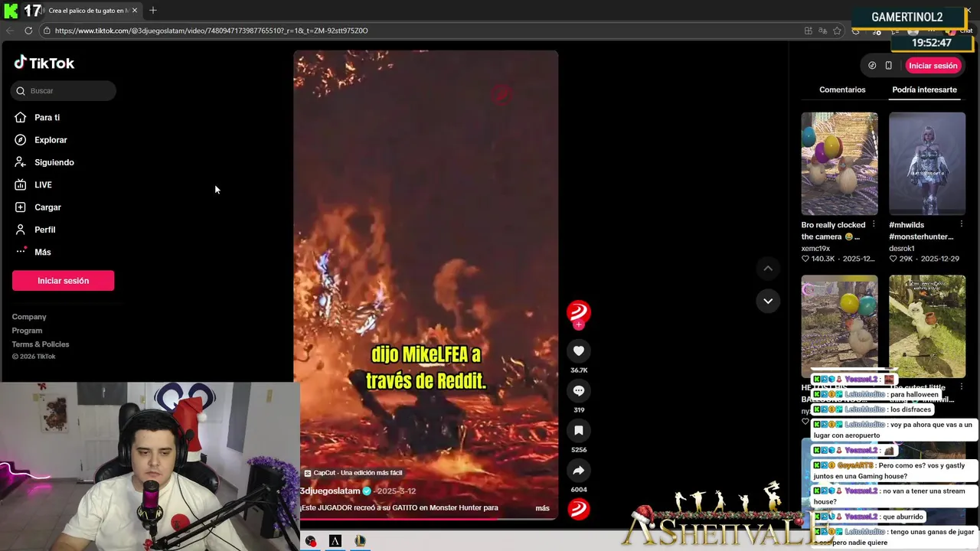This screenshot has width=980, height=551.
Task: Click the xemc19x username
Action: click(x=815, y=249)
